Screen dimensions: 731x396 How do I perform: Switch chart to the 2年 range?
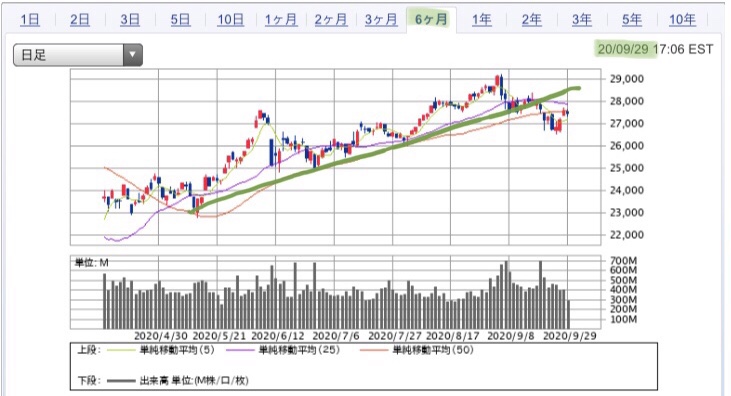[x=531, y=20]
